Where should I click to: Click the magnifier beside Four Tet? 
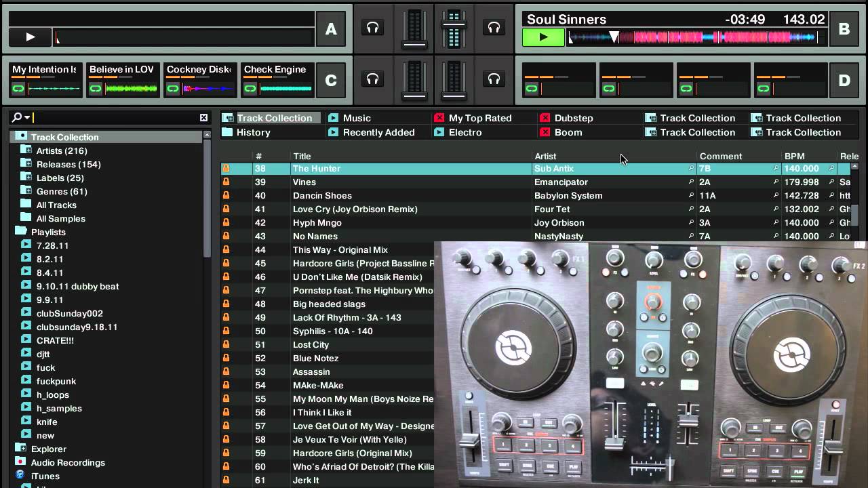point(691,209)
